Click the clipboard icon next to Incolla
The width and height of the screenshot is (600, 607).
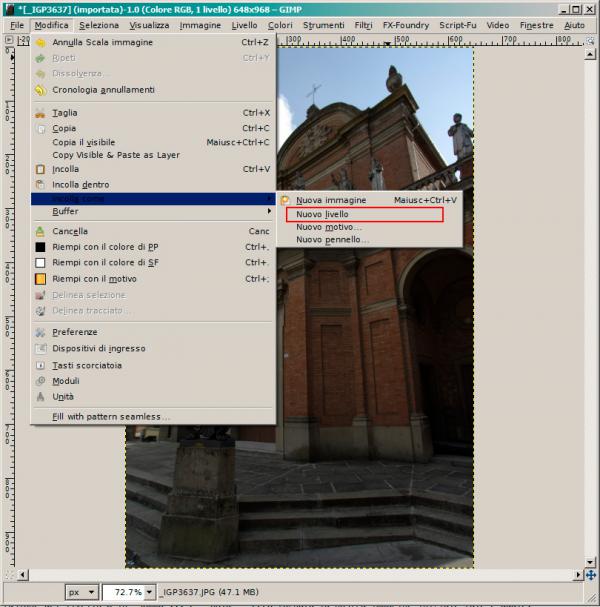[x=40, y=169]
